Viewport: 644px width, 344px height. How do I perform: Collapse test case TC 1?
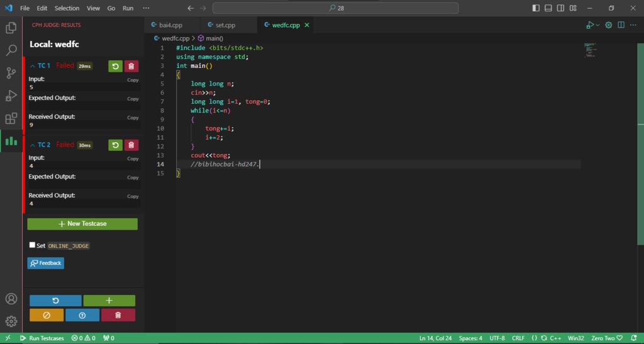pos(33,65)
